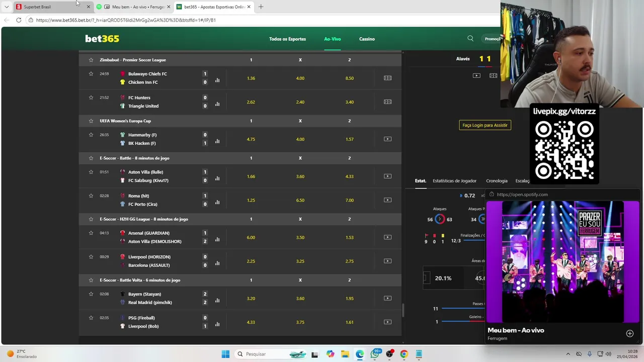
Task: Open stats icon for FC Hunters match
Action: point(217,104)
